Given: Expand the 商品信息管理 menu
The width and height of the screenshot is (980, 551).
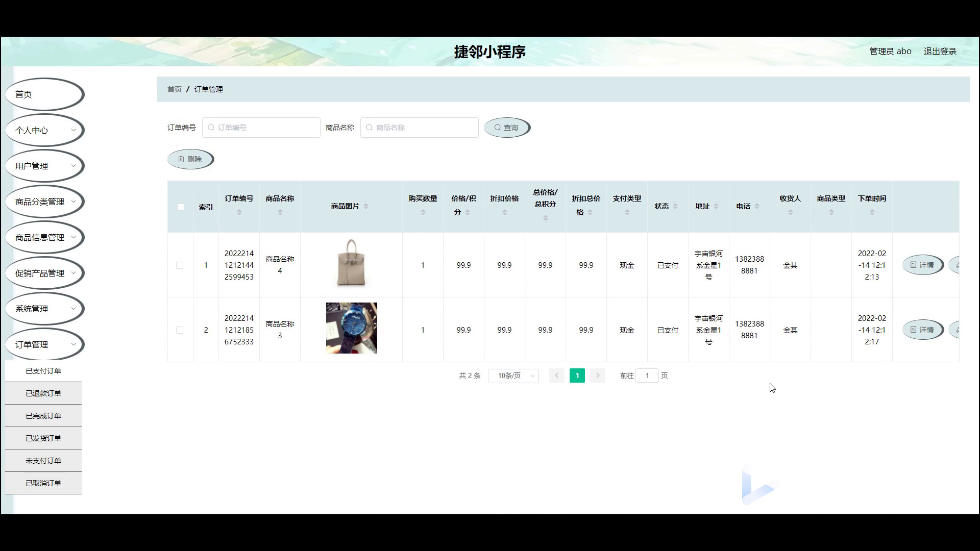Looking at the screenshot, I should click(x=44, y=237).
